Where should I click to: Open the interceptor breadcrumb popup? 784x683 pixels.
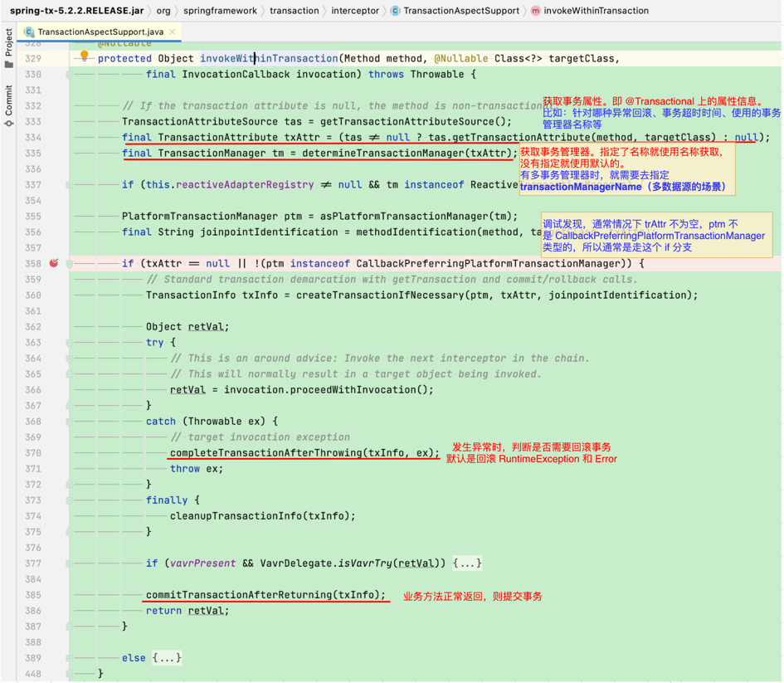coord(353,10)
